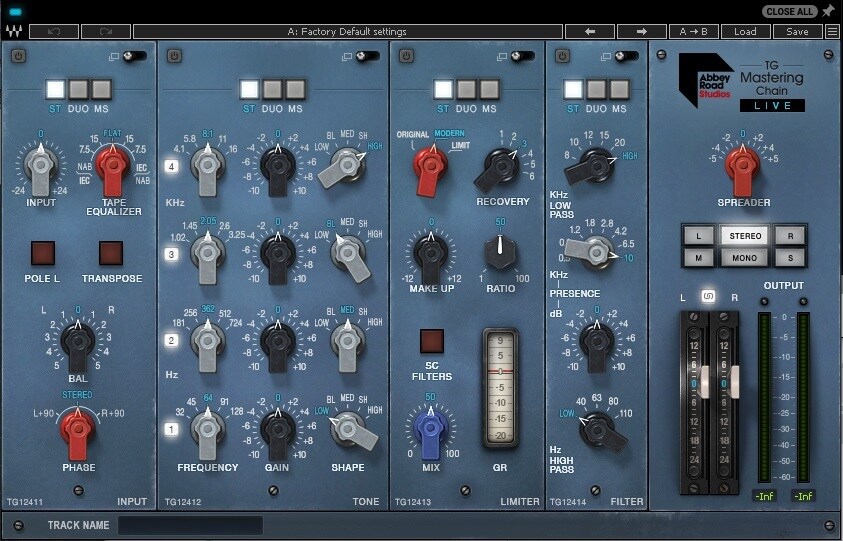This screenshot has width=843, height=541.
Task: Click the MAKE UP gain knob
Action: click(430, 254)
